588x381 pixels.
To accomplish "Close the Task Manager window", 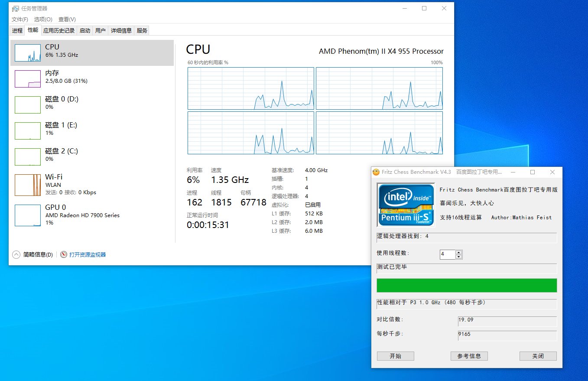I will (444, 8).
